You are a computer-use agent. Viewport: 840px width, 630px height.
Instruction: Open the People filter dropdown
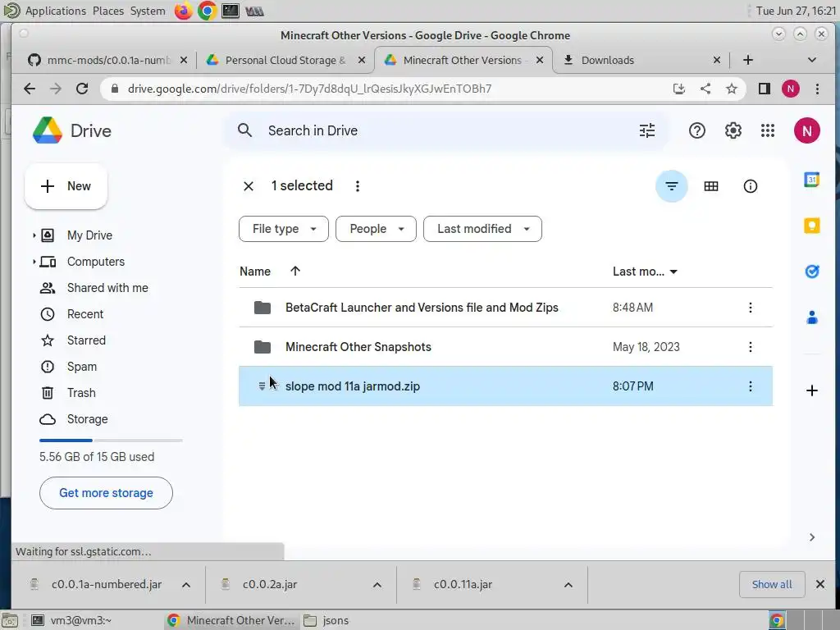pyautogui.click(x=376, y=229)
